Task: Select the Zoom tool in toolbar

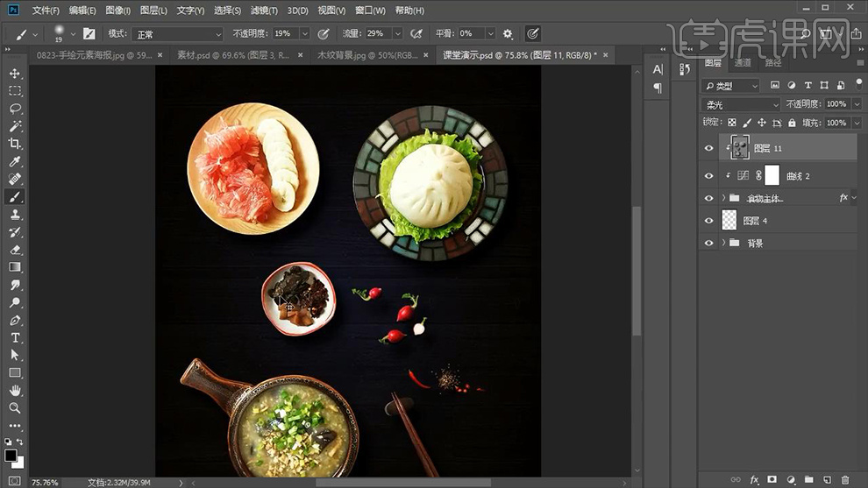Action: pos(15,408)
